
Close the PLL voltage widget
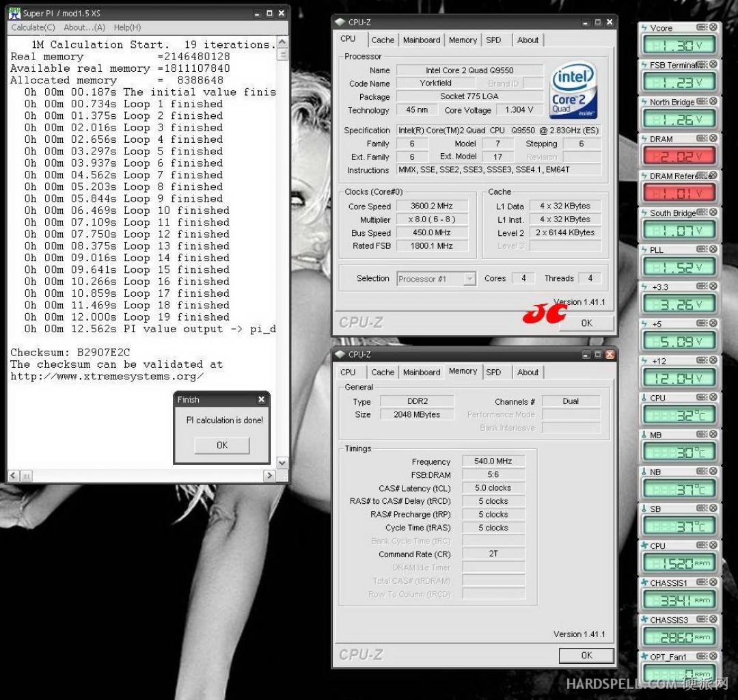(x=713, y=249)
